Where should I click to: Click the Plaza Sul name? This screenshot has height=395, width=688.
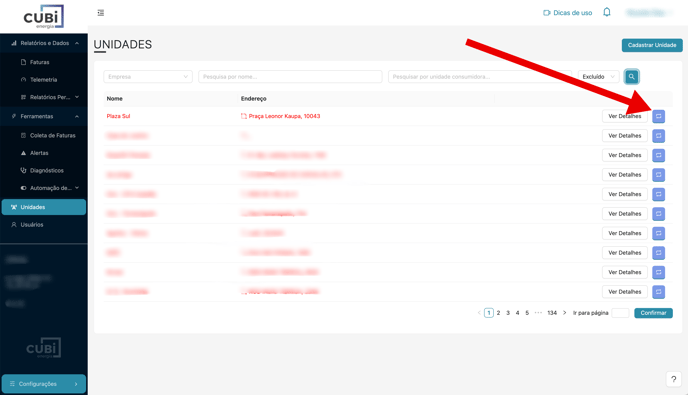118,116
